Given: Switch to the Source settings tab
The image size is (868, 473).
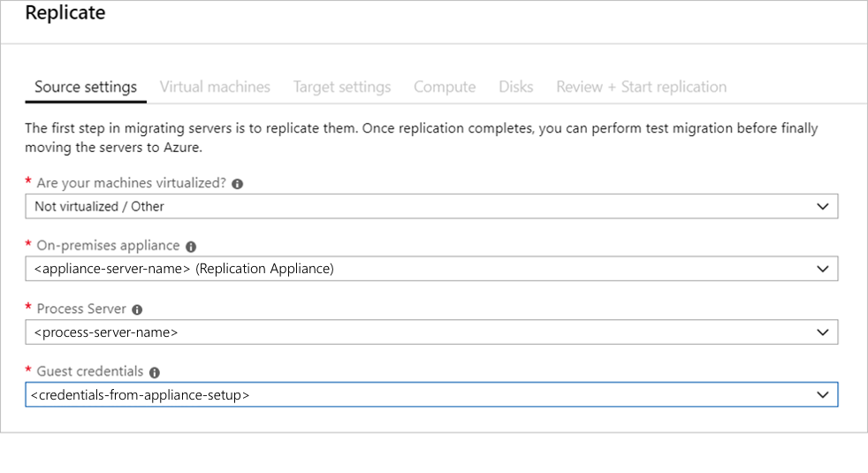Looking at the screenshot, I should tap(86, 87).
